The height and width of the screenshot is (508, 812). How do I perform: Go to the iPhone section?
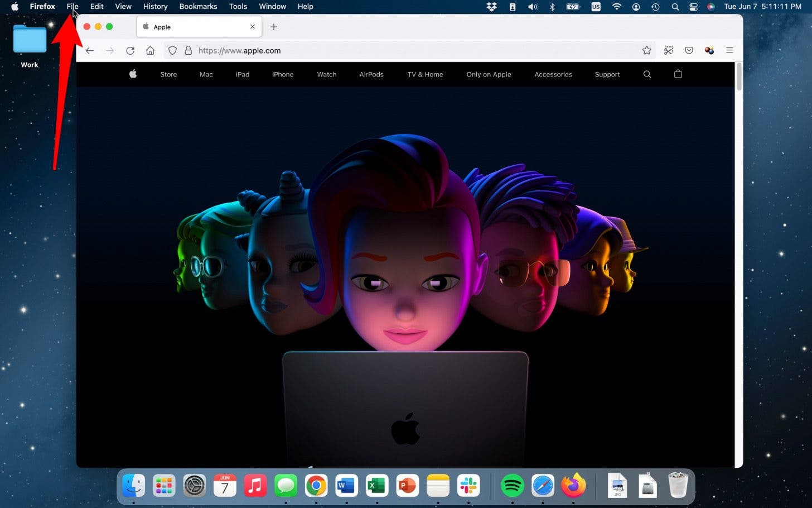pos(283,74)
